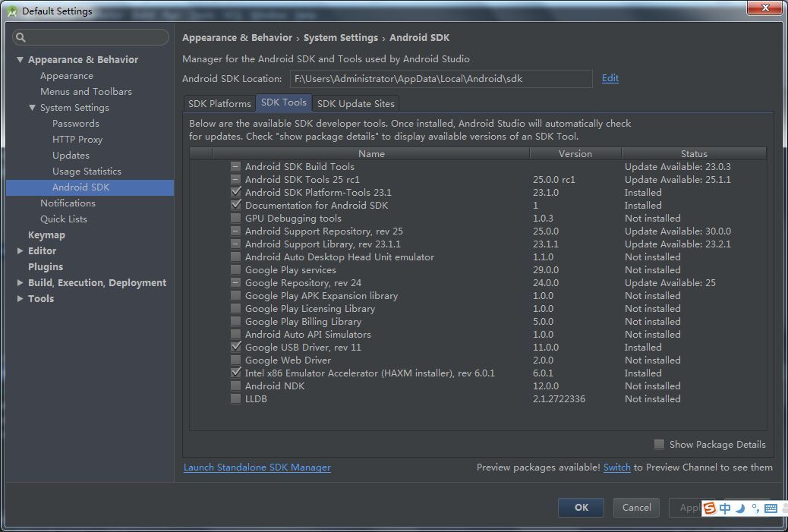
Task: Focus the settings search field
Action: pos(90,37)
